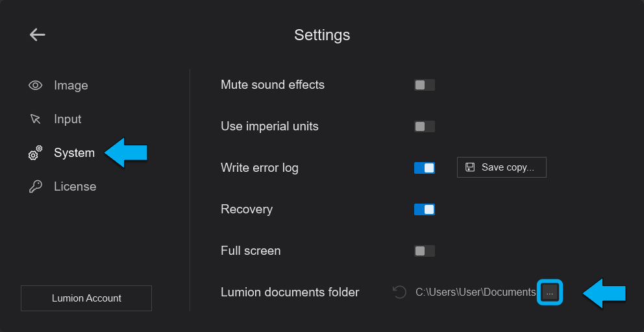Select the System settings section
Viewport: 644px width, 332px height.
coord(74,153)
